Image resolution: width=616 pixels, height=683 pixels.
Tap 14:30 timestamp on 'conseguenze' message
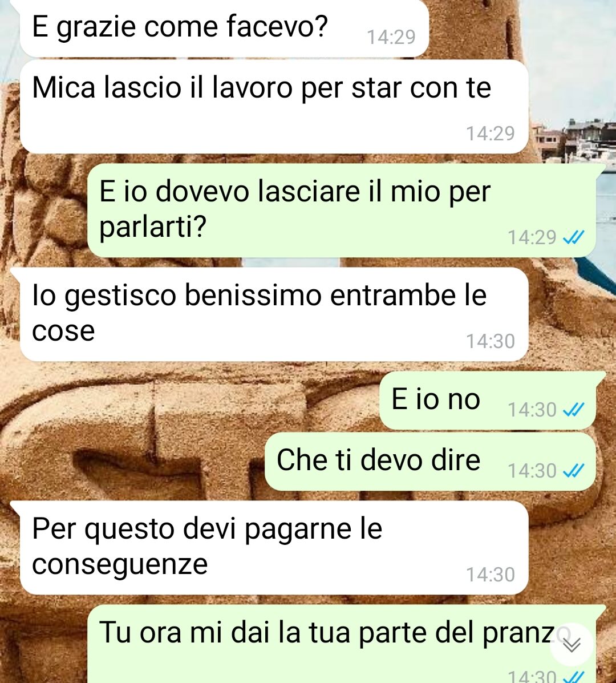[490, 575]
